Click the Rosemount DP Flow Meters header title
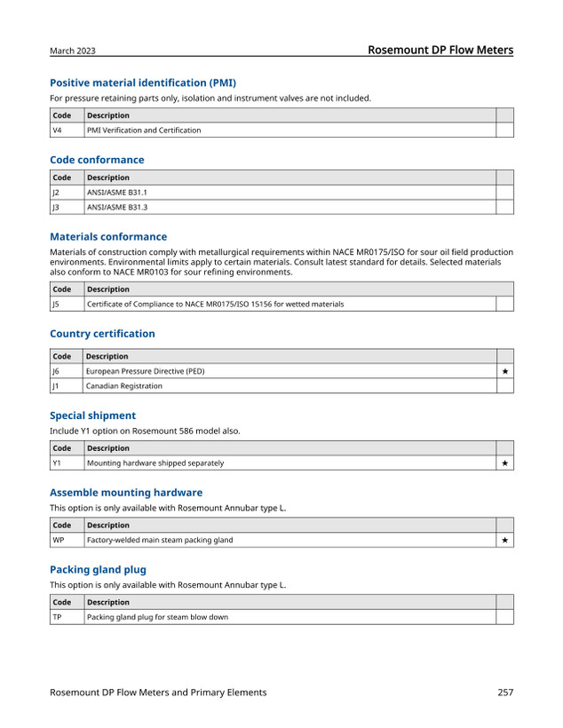 pyautogui.click(x=440, y=50)
